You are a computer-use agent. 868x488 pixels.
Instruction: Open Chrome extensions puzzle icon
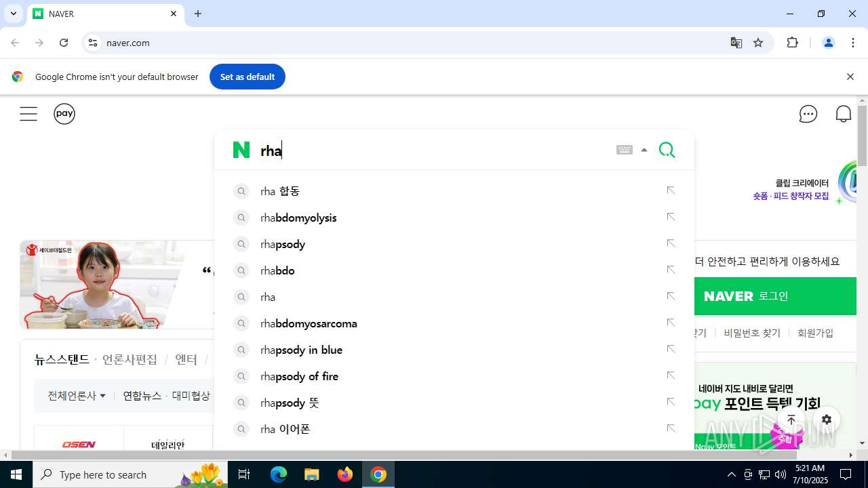pyautogui.click(x=792, y=43)
